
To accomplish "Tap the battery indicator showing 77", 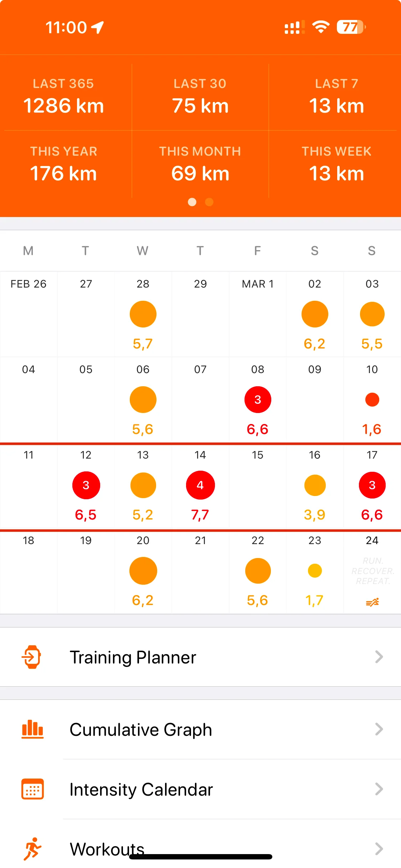I will click(x=351, y=27).
